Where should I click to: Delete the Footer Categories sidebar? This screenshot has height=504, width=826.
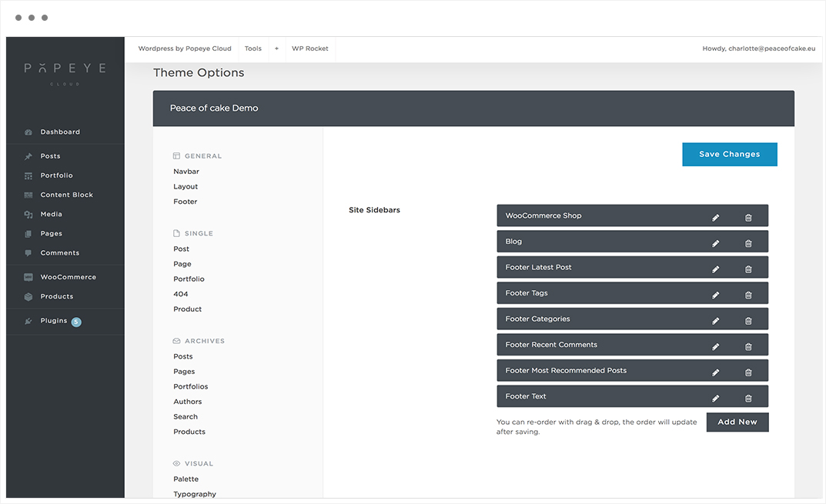(x=748, y=321)
